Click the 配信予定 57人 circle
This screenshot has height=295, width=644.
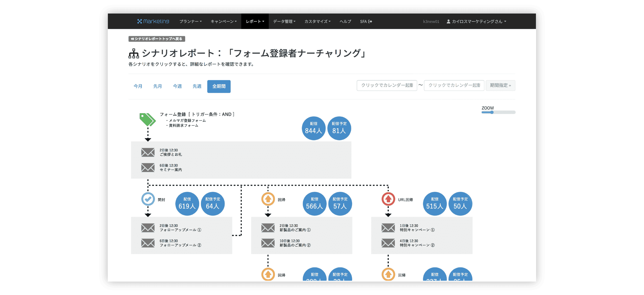pos(340,204)
